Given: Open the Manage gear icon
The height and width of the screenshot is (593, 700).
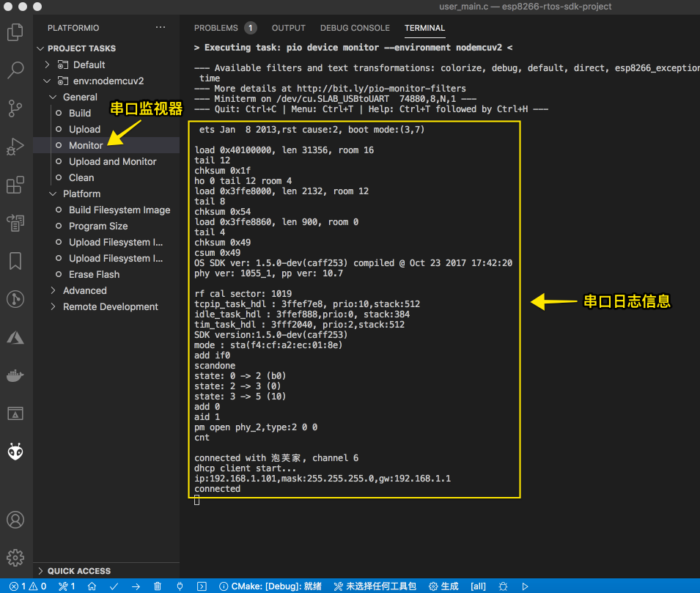Looking at the screenshot, I should (x=15, y=558).
